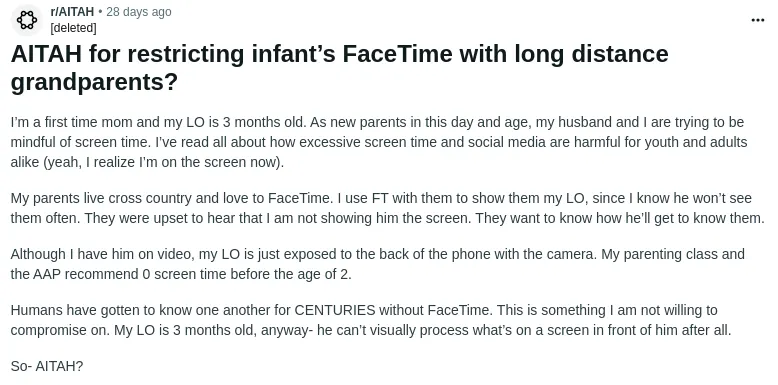Image resolution: width=778 pixels, height=385 pixels.
Task: Open the r/AITAH subreddit link
Action: tap(72, 12)
